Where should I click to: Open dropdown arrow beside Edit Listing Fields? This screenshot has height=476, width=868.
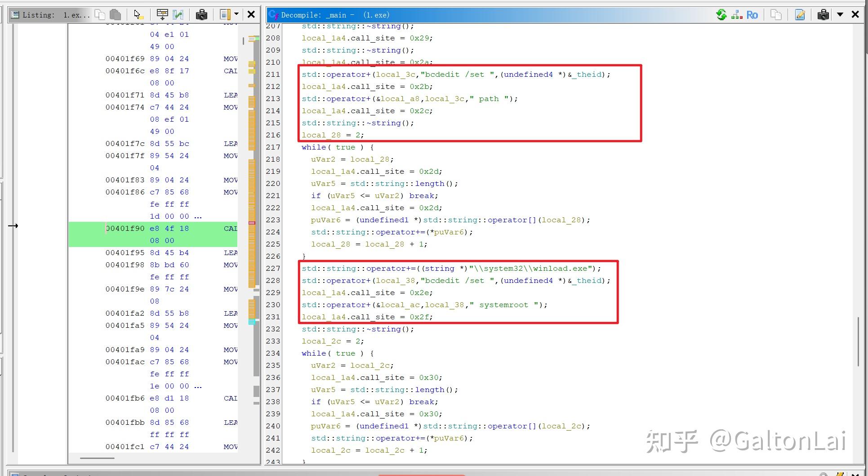click(236, 15)
